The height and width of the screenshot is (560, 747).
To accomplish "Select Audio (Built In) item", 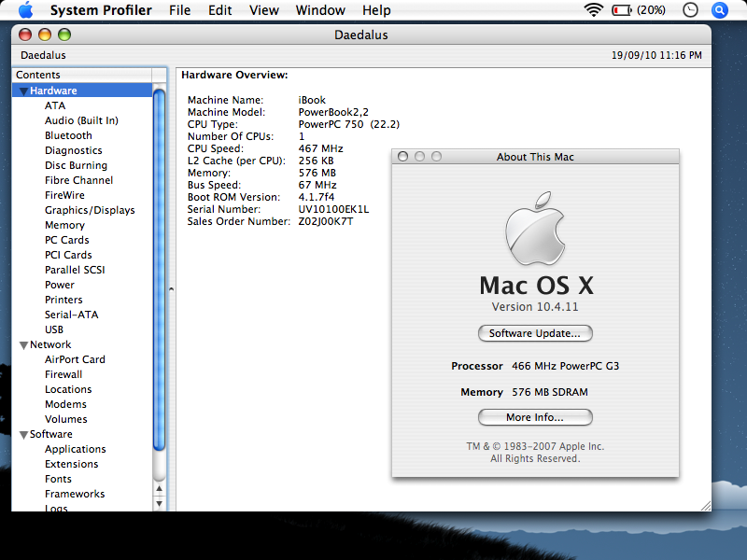I will click(81, 120).
